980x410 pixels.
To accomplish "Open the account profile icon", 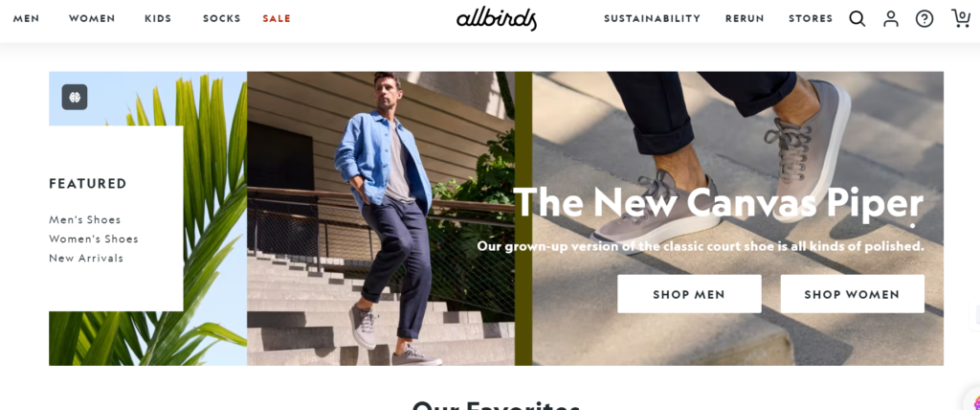I will 891,19.
